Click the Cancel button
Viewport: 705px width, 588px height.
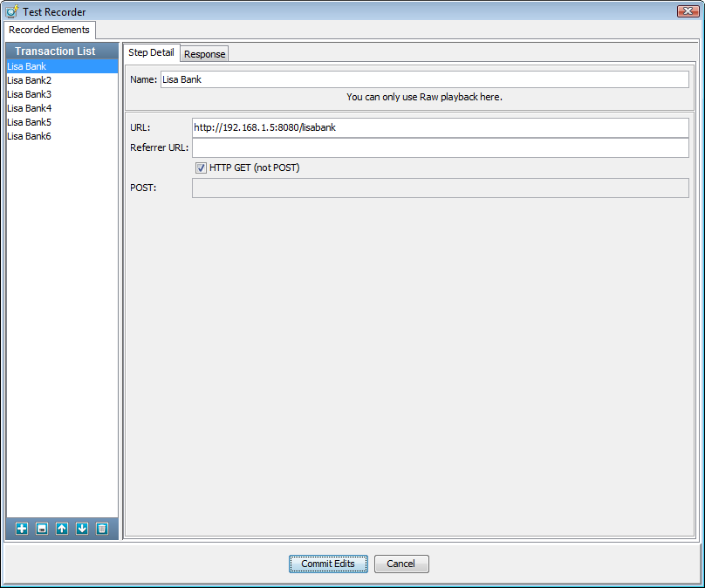click(x=400, y=564)
